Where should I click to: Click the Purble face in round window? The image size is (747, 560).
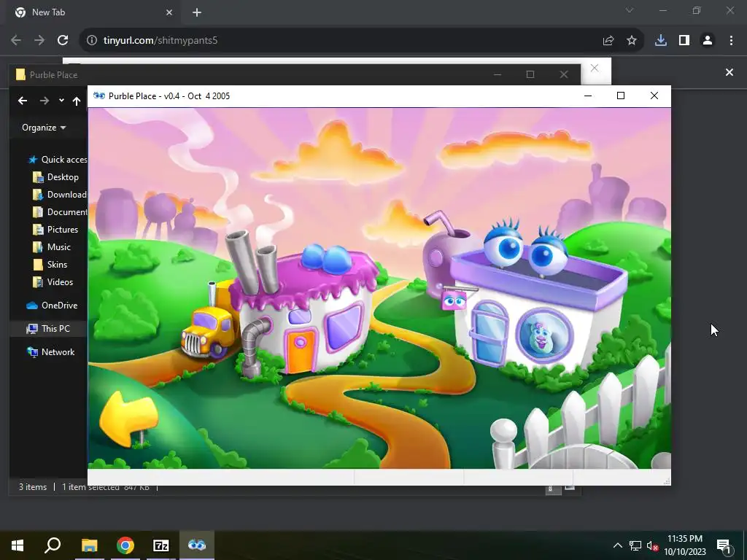[543, 335]
